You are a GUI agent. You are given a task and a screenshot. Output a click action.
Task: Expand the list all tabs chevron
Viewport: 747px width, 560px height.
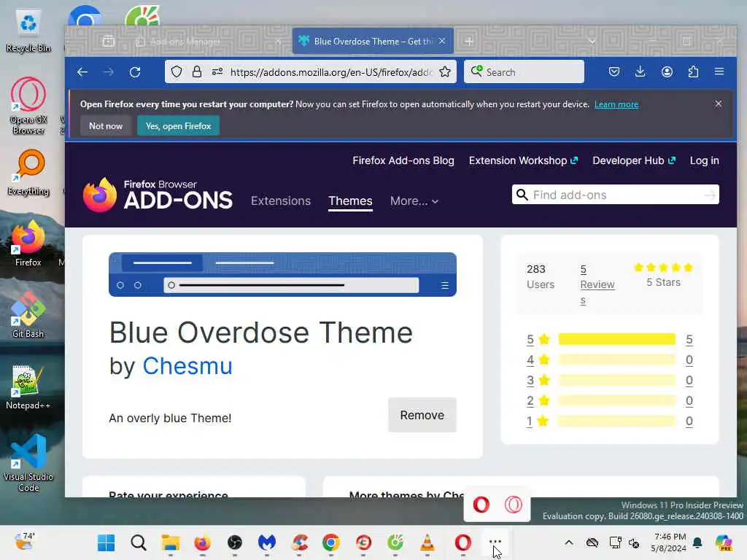pos(592,42)
